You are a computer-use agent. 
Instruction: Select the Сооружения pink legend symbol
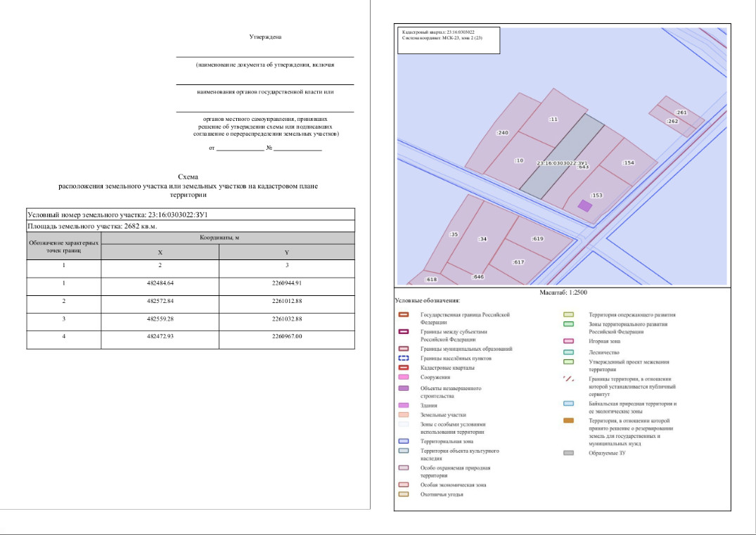click(404, 378)
